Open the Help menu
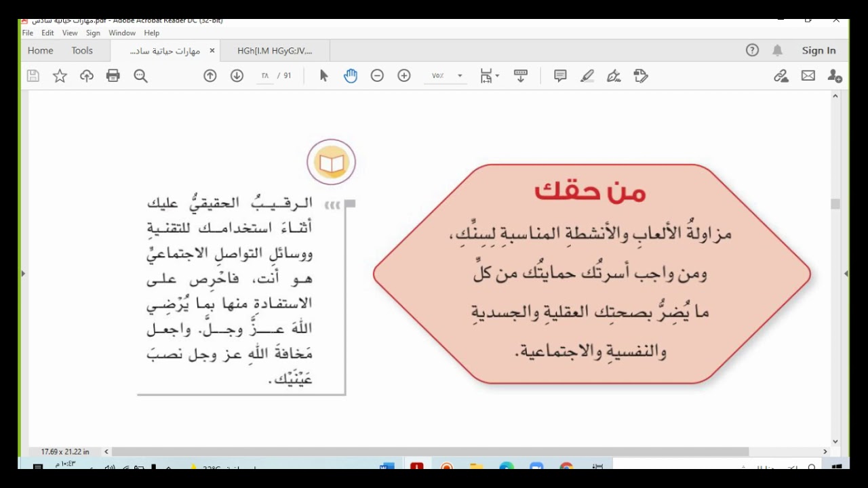868x488 pixels. [x=151, y=33]
